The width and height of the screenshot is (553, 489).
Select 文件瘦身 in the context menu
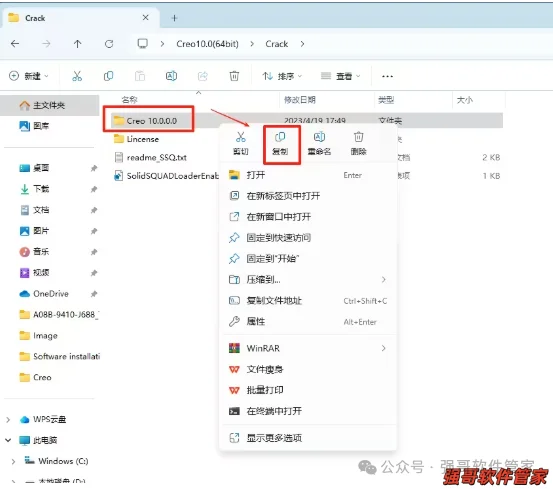[308, 369]
